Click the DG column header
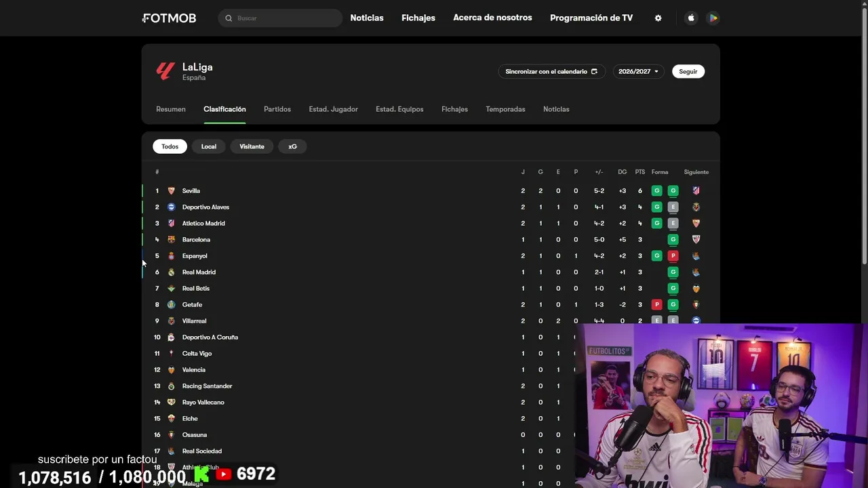868x488 pixels. (623, 172)
